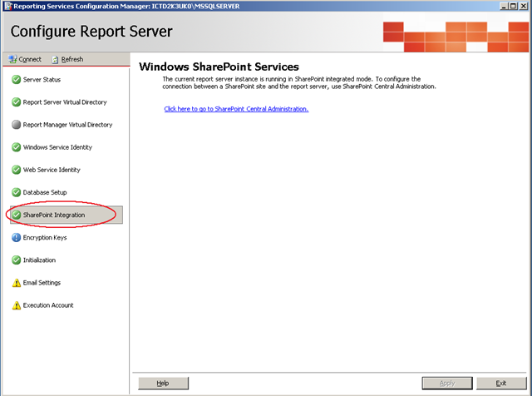
Task: Select Report Server Virtual Directory
Action: coord(65,102)
